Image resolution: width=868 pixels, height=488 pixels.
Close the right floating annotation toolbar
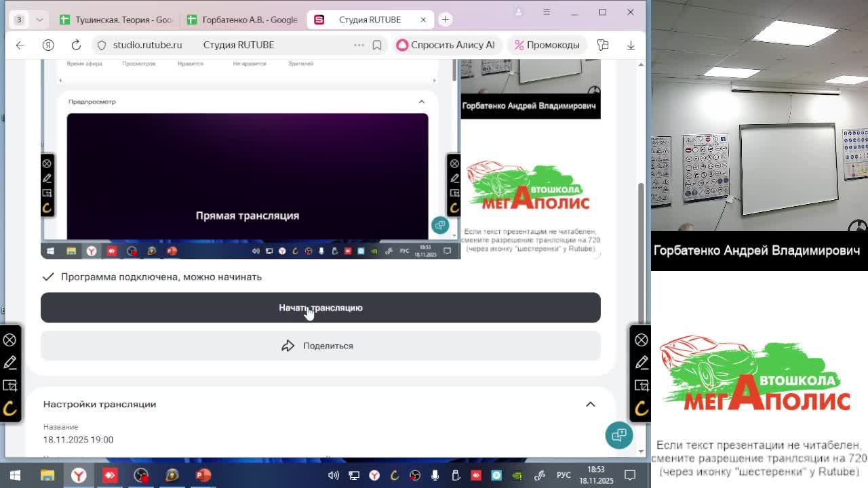642,340
